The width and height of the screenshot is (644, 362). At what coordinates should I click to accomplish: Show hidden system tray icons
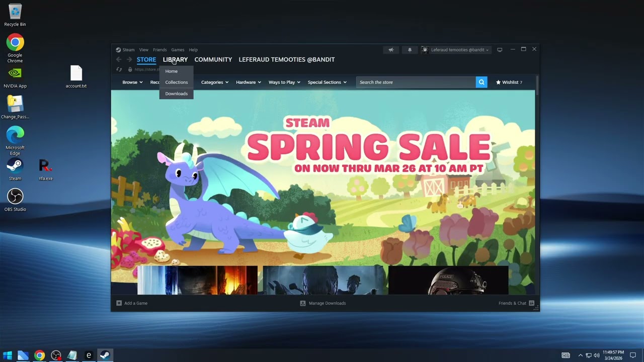click(x=580, y=355)
